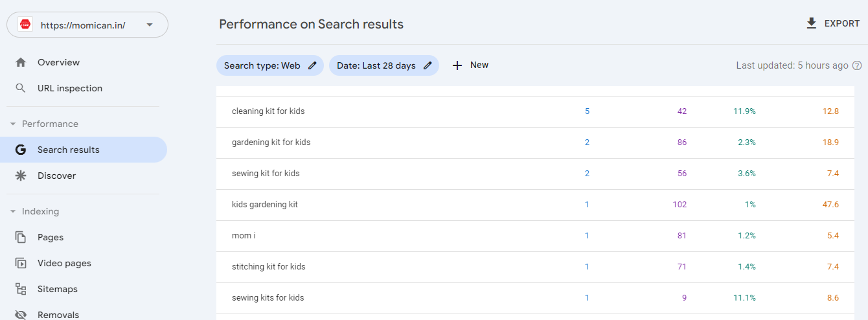Screen dimensions: 868x320
Task: Go to Overview in the sidebar
Action: pyautogui.click(x=58, y=63)
